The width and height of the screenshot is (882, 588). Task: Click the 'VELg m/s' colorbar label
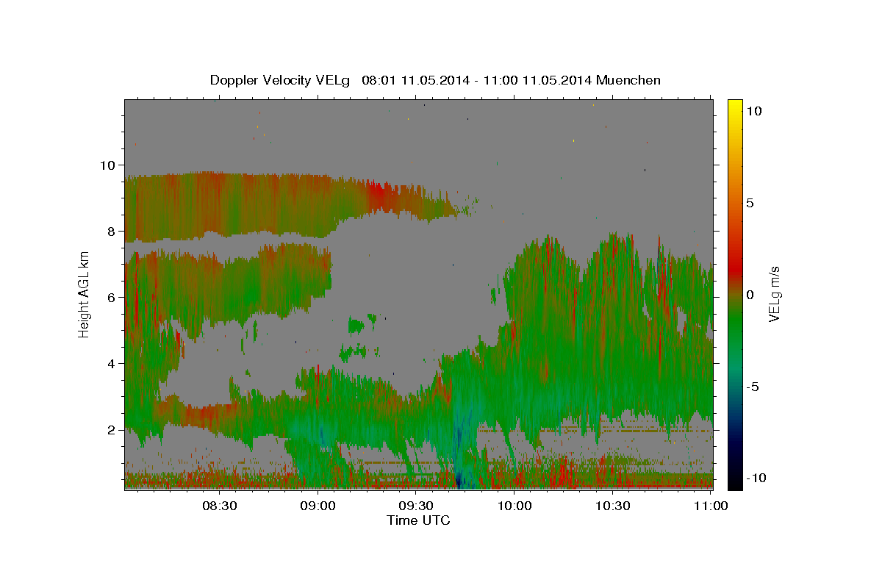pyautogui.click(x=774, y=294)
